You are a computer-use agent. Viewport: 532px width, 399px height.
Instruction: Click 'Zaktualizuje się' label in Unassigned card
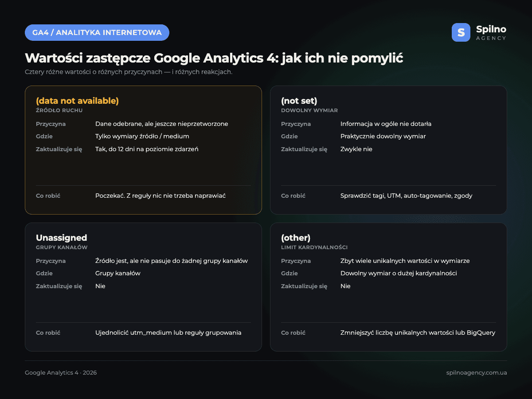click(x=59, y=286)
